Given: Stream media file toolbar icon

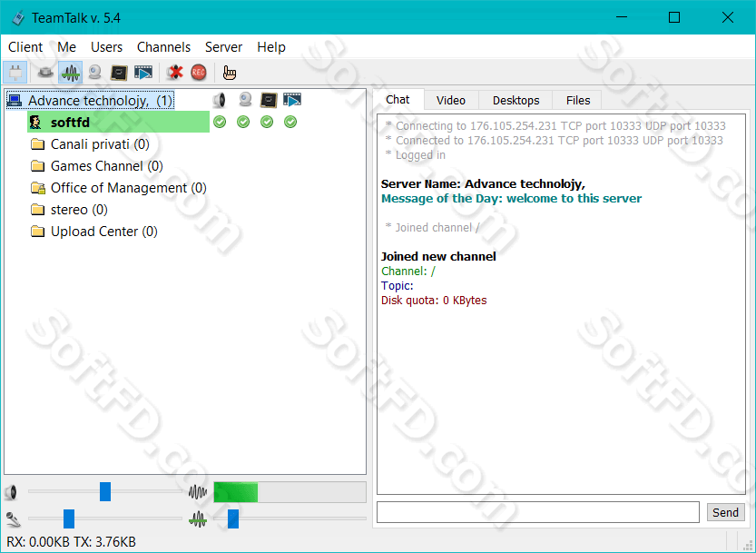Looking at the screenshot, I should tap(143, 73).
